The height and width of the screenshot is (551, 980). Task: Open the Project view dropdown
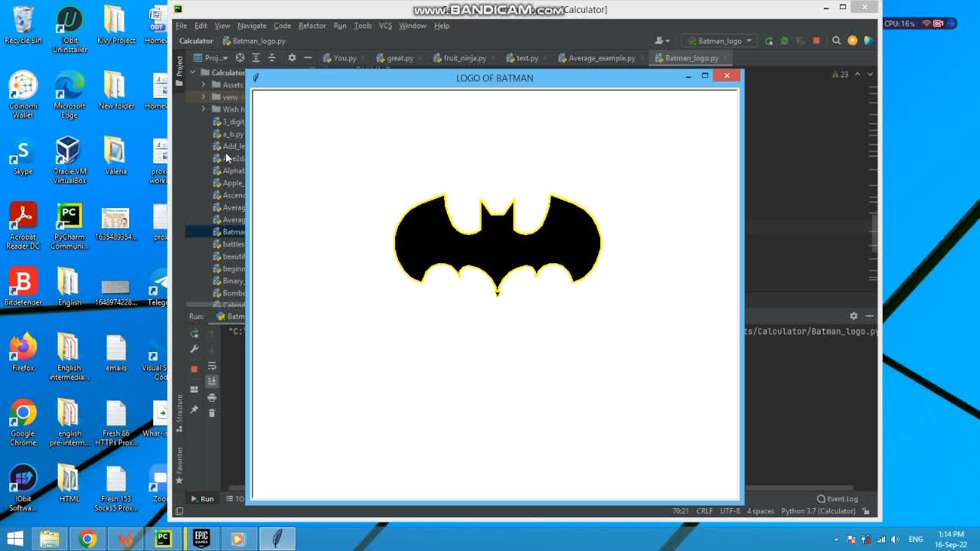click(x=211, y=57)
